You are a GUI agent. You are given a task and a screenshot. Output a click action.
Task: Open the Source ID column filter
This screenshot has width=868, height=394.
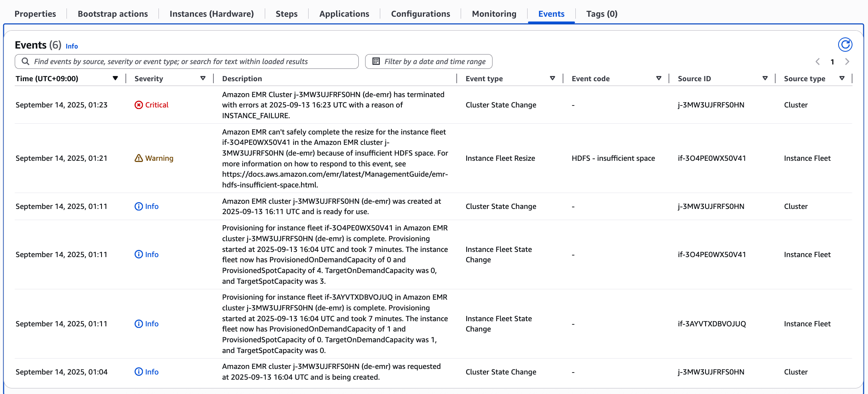coord(765,78)
